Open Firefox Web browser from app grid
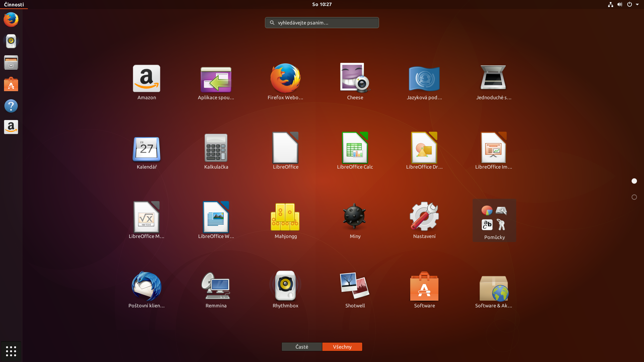 click(285, 82)
